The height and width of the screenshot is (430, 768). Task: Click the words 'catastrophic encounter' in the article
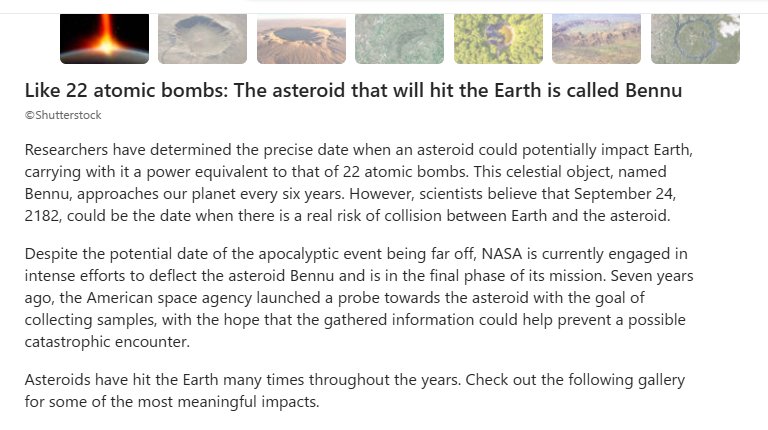[x=108, y=342]
